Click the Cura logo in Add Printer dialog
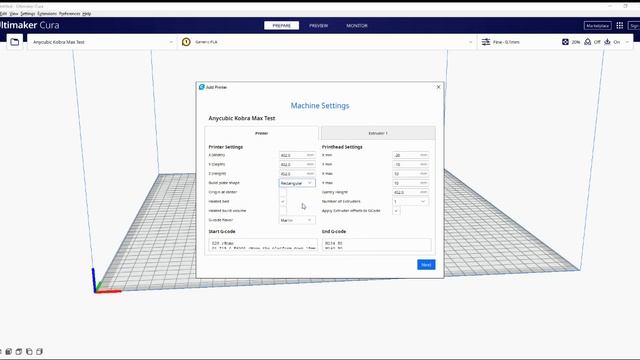The height and width of the screenshot is (360, 640). 202,87
